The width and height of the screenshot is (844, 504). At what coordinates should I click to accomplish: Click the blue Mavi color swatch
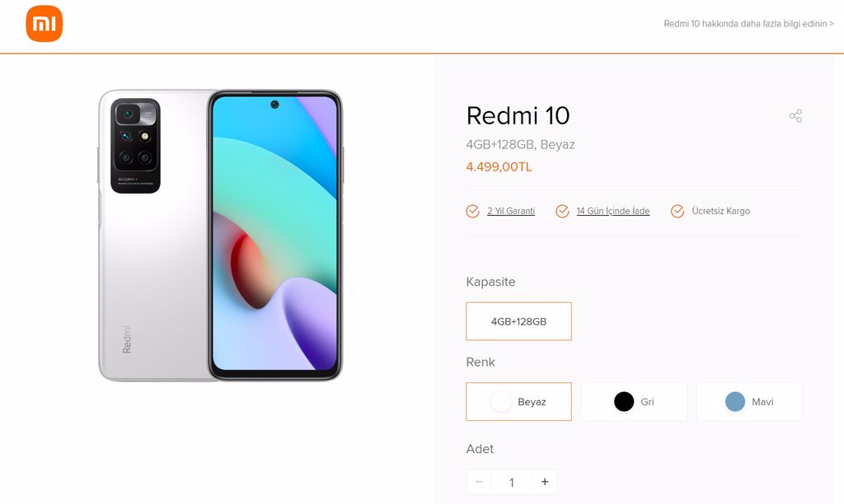pos(735,401)
